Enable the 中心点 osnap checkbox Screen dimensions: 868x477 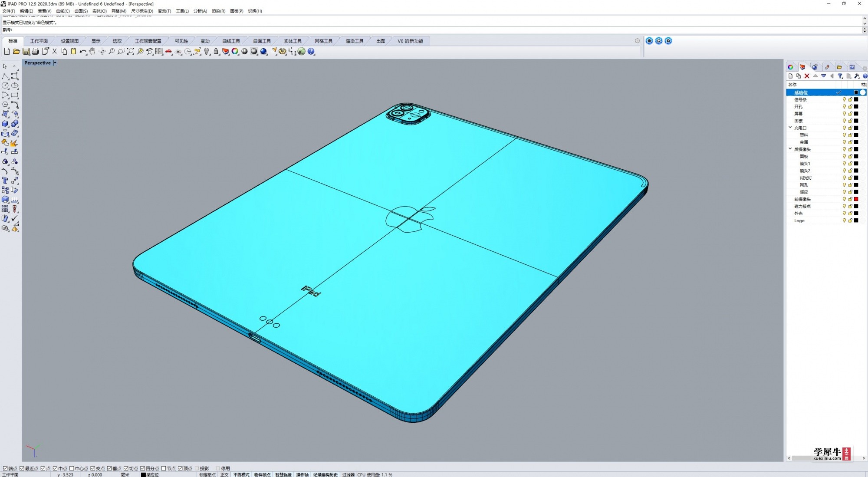click(x=72, y=468)
